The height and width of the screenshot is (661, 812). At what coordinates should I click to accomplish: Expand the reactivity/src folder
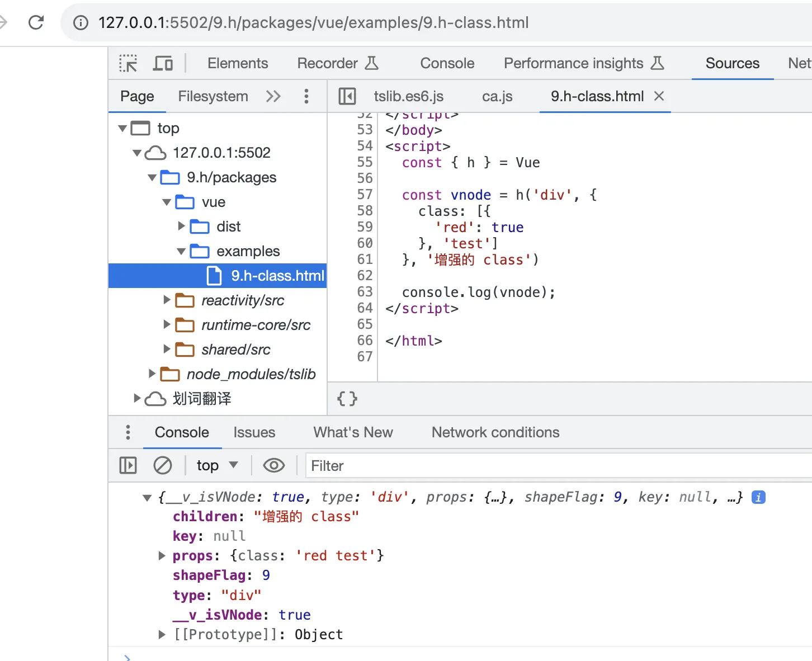click(x=167, y=300)
